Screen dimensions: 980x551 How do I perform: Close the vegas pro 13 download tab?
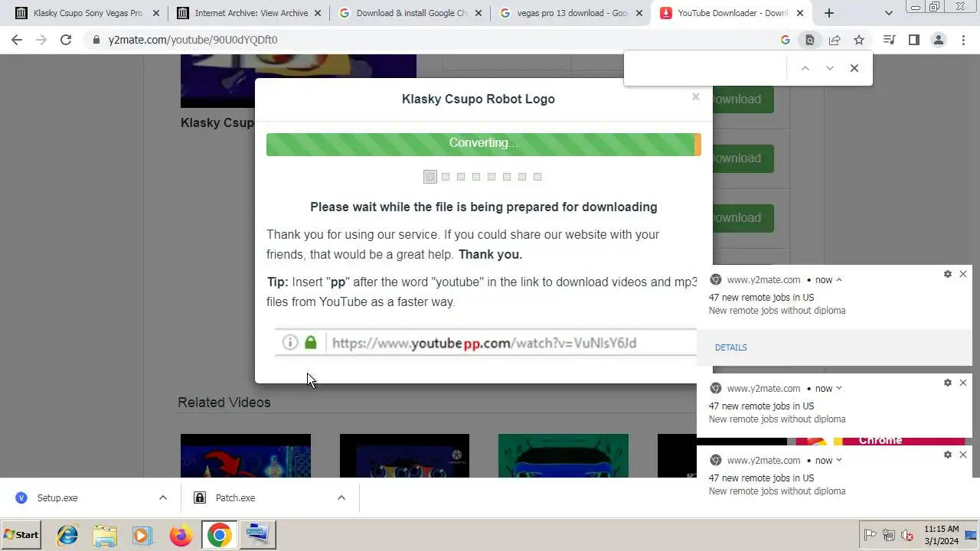click(x=639, y=13)
